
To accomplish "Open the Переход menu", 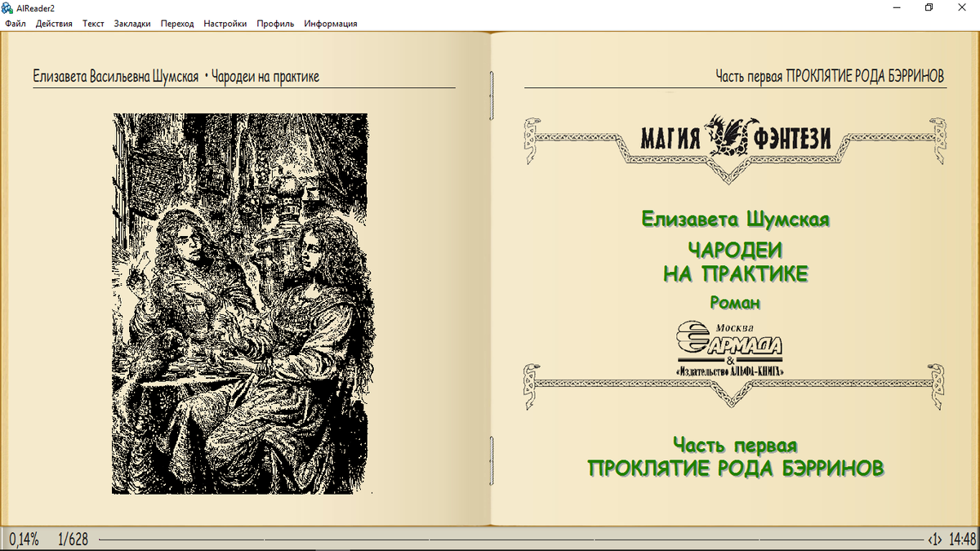I will [177, 24].
